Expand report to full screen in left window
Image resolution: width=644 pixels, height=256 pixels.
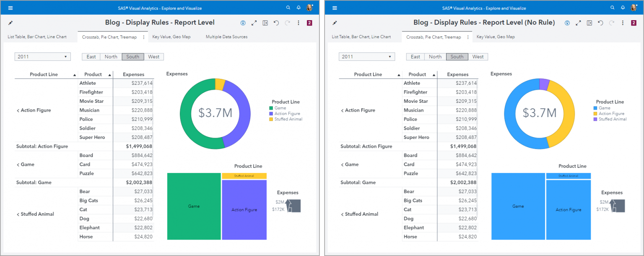[x=254, y=23]
